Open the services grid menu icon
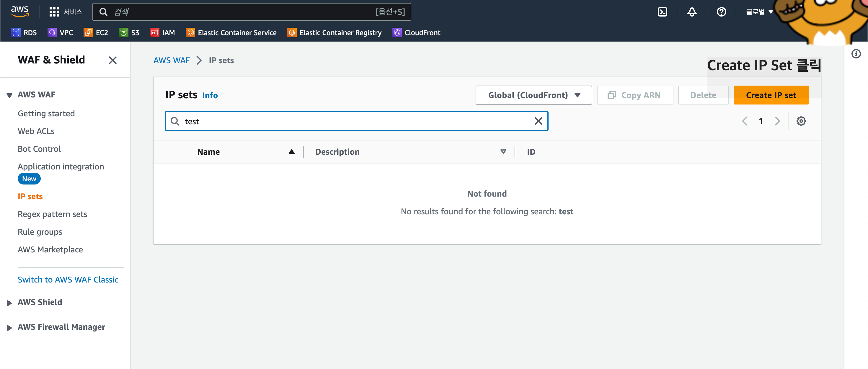This screenshot has height=369, width=868. 54,12
